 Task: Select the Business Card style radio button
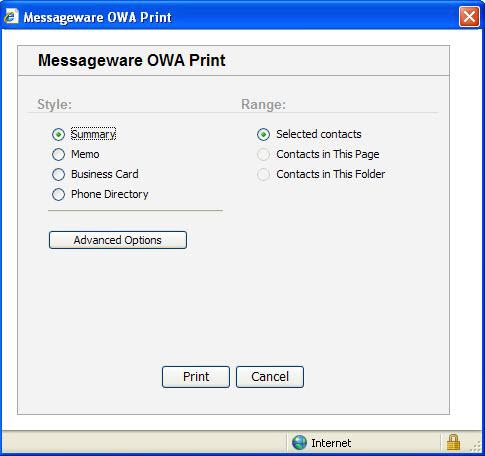[58, 174]
